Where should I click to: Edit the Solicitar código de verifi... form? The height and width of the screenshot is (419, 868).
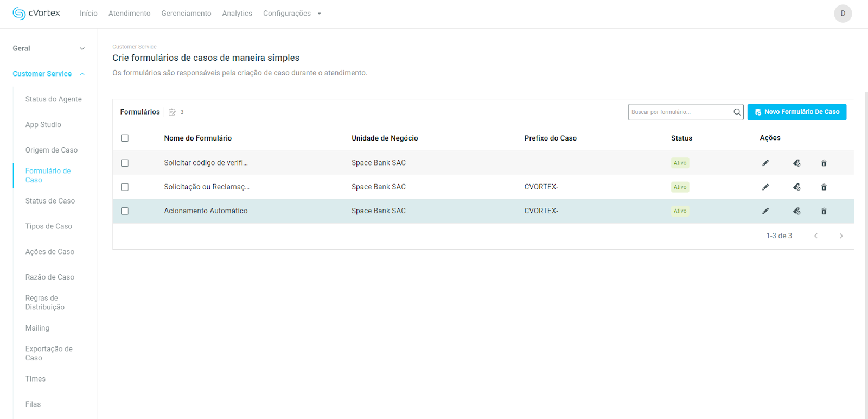click(765, 163)
